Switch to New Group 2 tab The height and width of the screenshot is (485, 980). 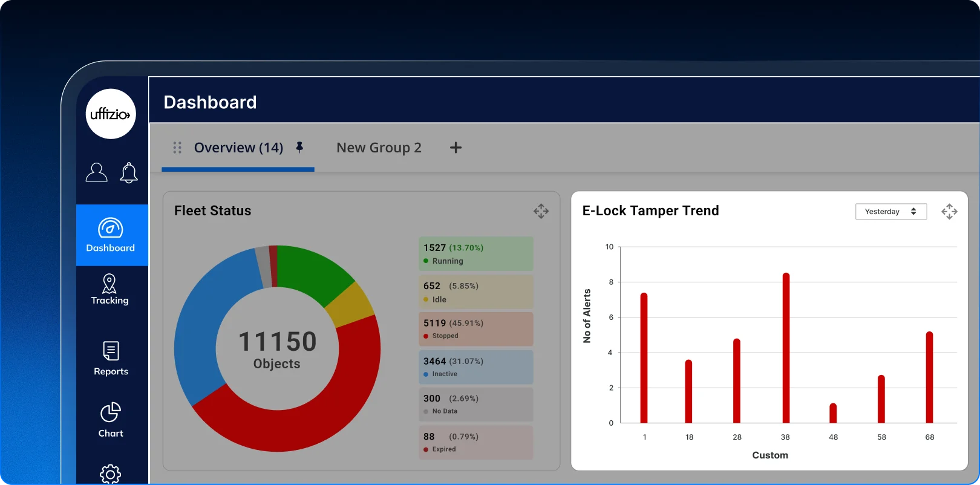click(379, 148)
